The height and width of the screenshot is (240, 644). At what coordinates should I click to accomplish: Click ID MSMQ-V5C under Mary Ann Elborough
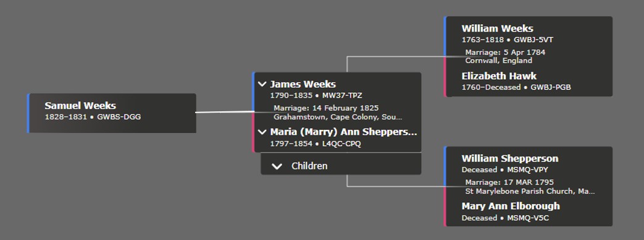[528, 218]
